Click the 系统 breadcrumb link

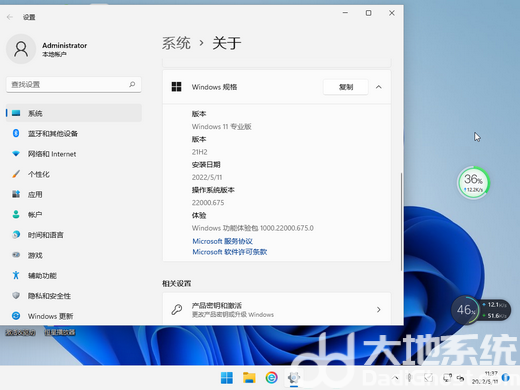point(176,43)
